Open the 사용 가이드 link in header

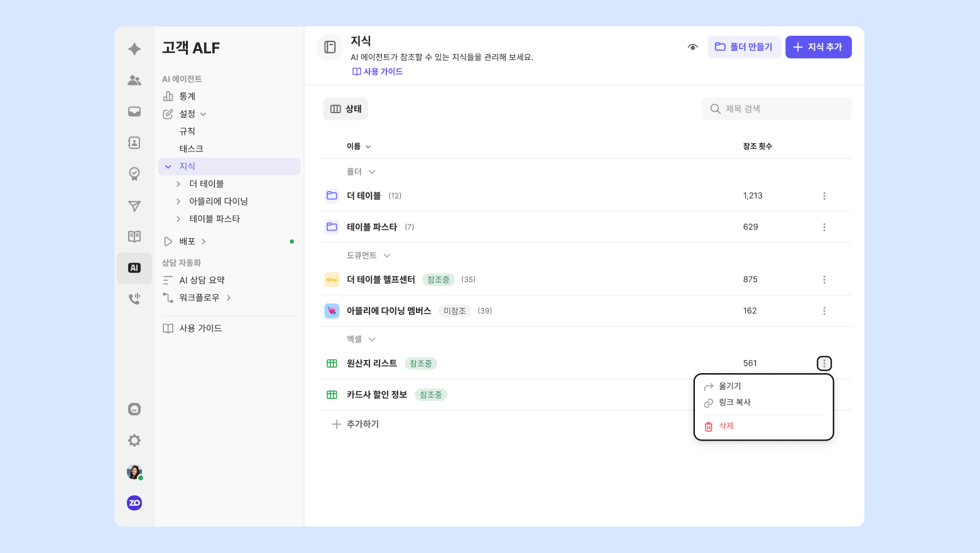pyautogui.click(x=378, y=72)
